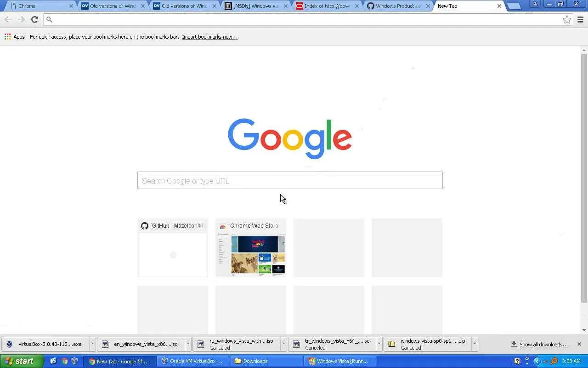This screenshot has width=588, height=368.
Task: Open the Apps bookmark shortcut label
Action: coord(19,37)
